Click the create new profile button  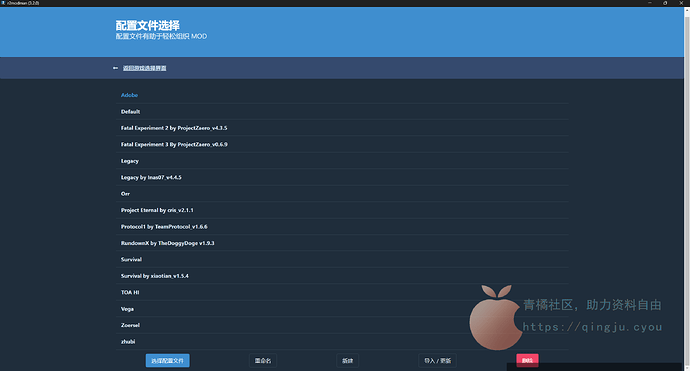(348, 360)
